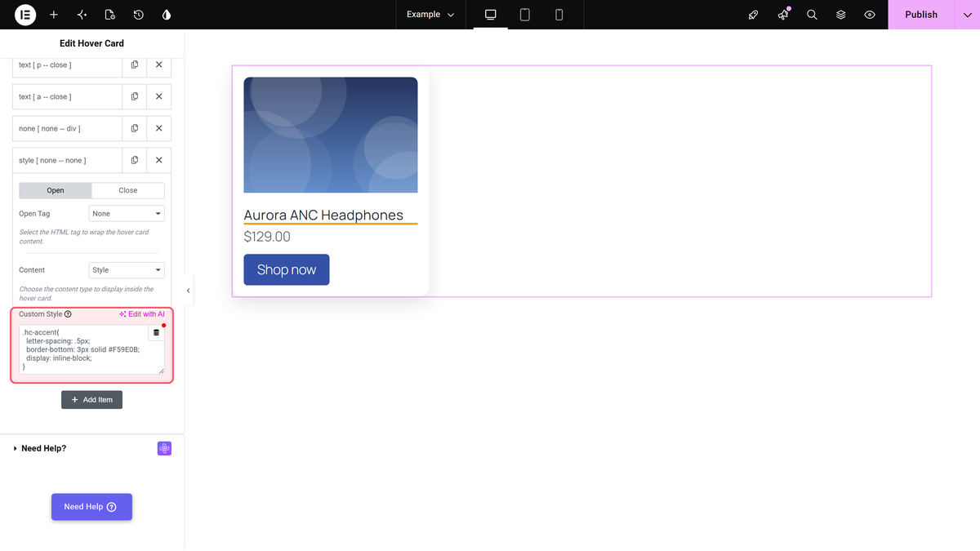Viewport: 980px width, 551px height.
Task: Open the Content type dropdown
Action: [x=127, y=270]
